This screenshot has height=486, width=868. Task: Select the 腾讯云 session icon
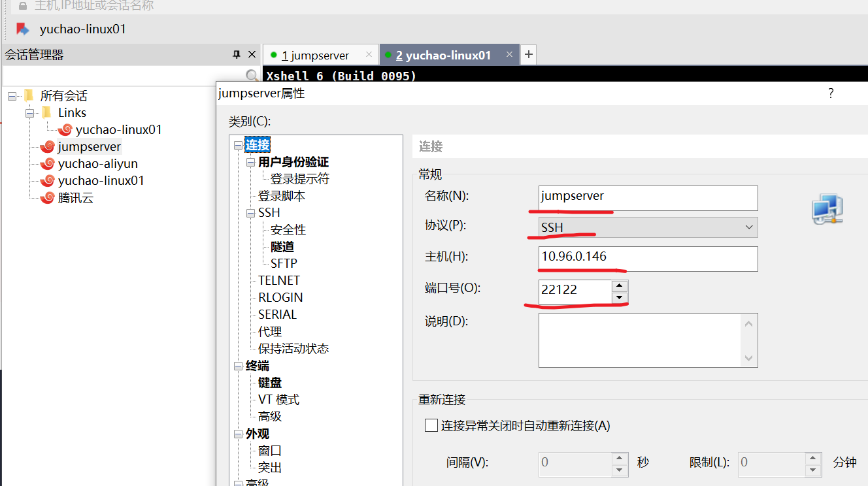[47, 198]
